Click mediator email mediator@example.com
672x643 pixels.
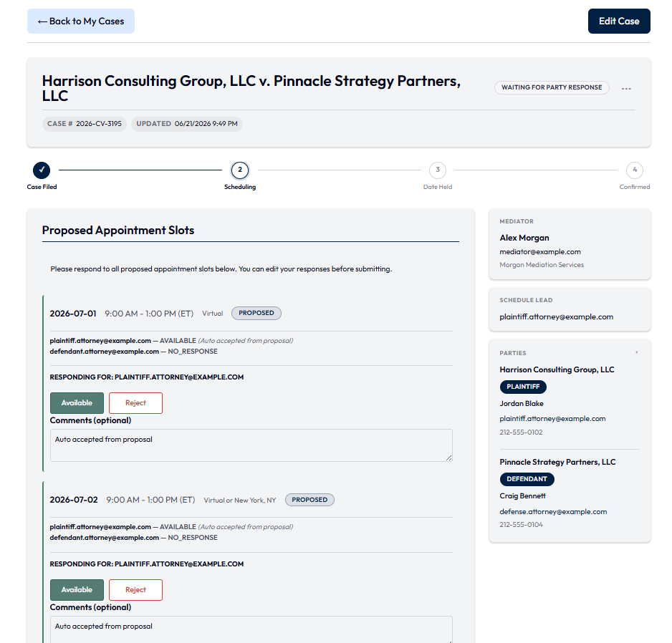[540, 252]
